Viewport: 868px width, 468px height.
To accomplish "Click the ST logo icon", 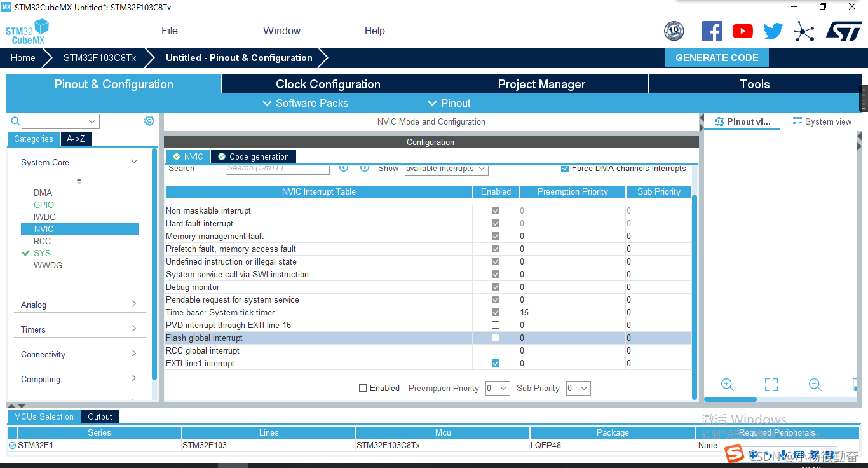I will click(844, 31).
